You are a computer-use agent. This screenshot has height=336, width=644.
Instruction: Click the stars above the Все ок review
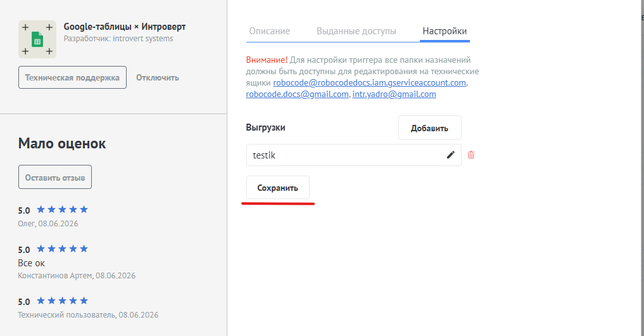63,249
